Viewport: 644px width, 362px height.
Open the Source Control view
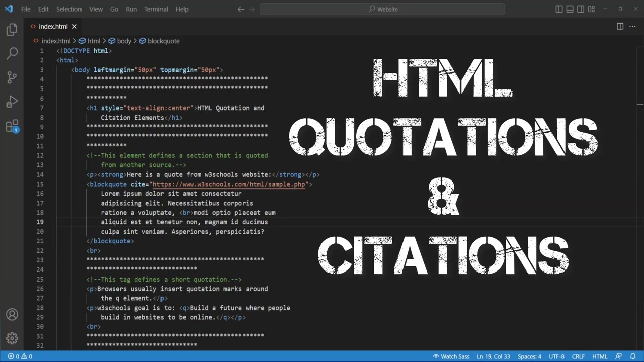point(12,77)
